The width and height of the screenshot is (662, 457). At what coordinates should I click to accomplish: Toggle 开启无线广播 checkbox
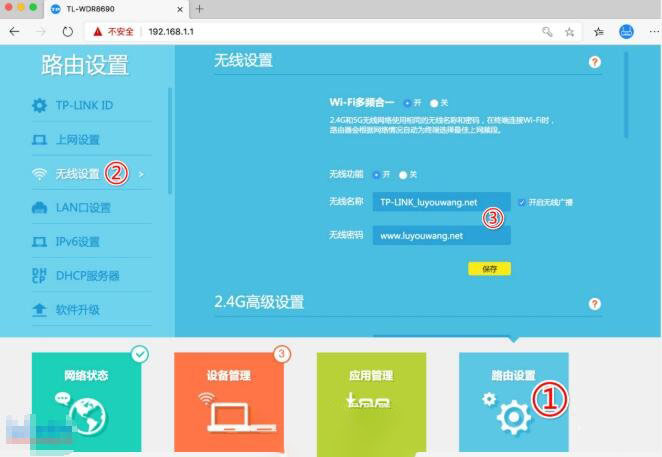point(522,202)
